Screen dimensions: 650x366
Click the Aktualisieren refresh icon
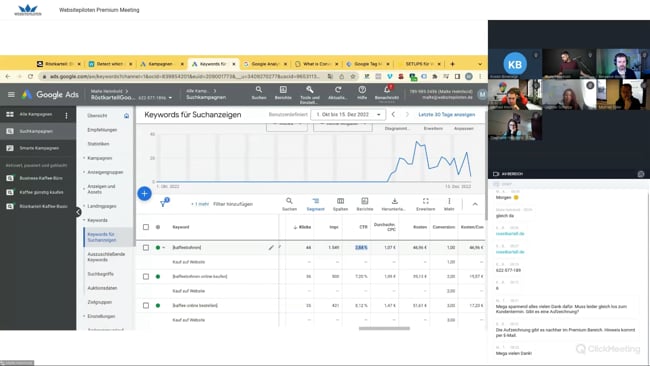[x=338, y=93]
